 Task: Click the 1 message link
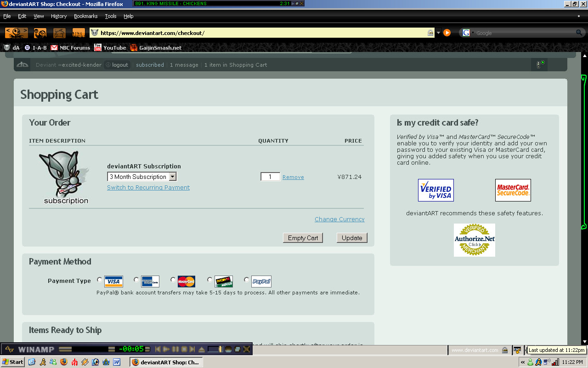(x=184, y=65)
